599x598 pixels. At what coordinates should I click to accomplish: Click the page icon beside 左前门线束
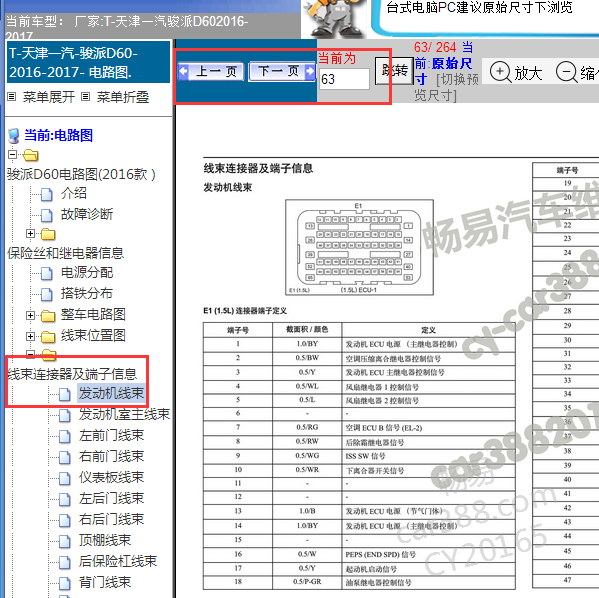[65, 436]
